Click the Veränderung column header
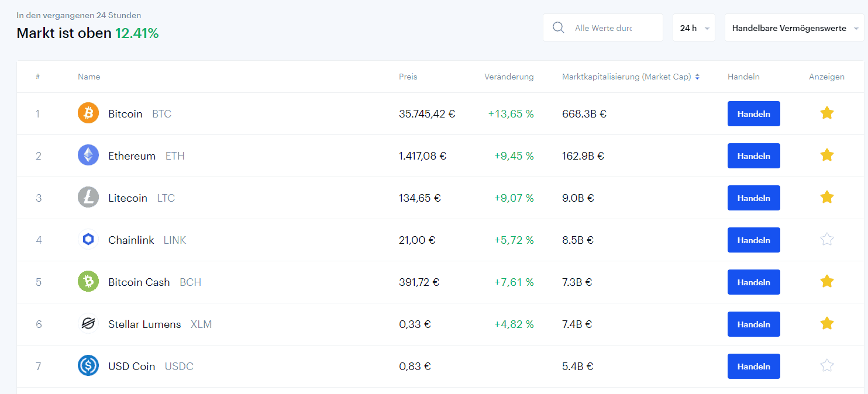The image size is (868, 394). (x=509, y=77)
